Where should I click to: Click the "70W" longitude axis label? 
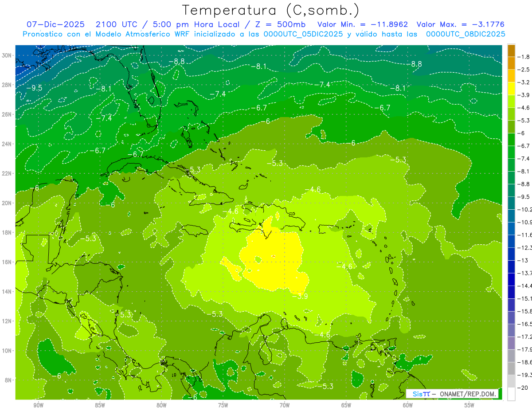tap(285, 405)
